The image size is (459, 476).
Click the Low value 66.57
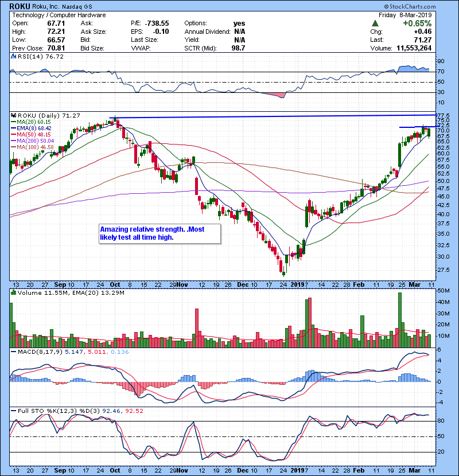coord(56,40)
